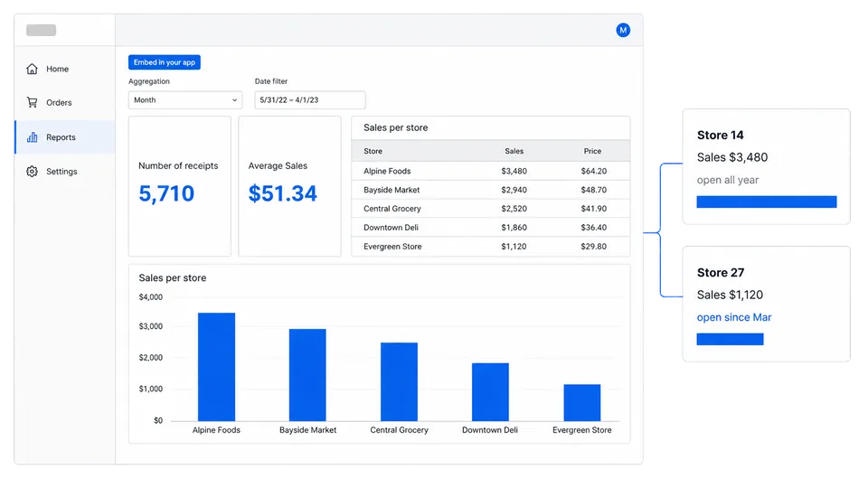Click the 5,710 receipts value
This screenshot has width=868, height=488.
[x=166, y=193]
